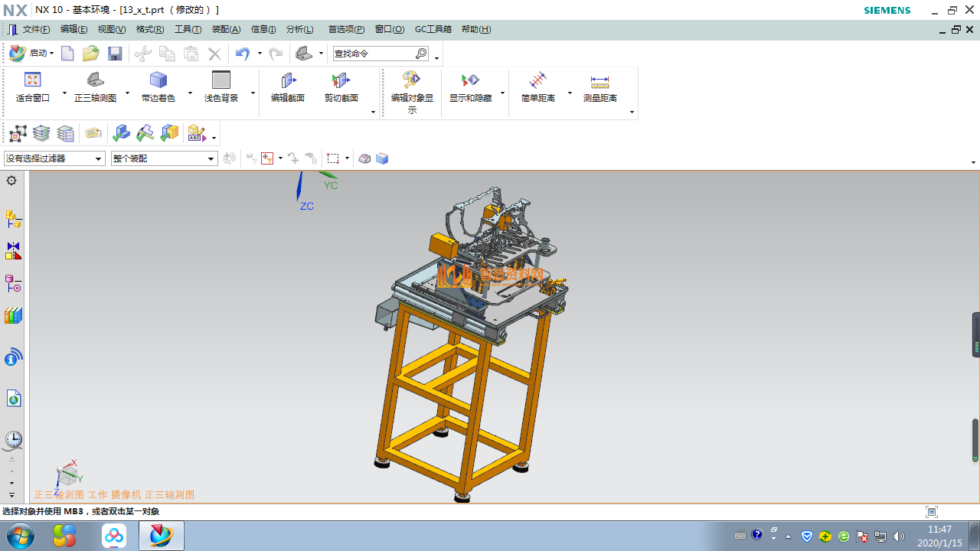Click the Start (启动) button
Viewport: 980px width, 551px height.
[31, 54]
